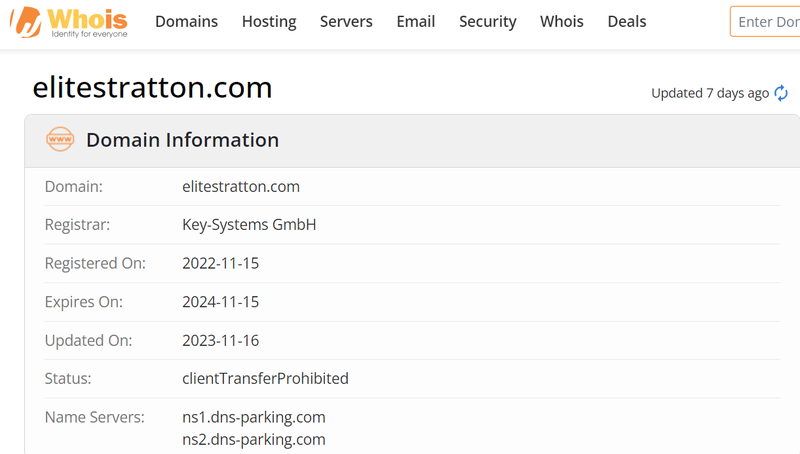Image resolution: width=800 pixels, height=454 pixels.
Task: Click the 'Expires On:' label
Action: [84, 302]
